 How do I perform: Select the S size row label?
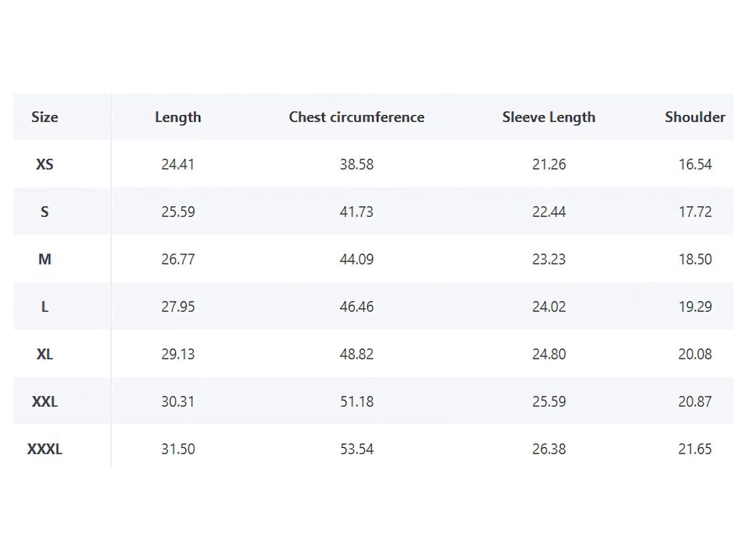coord(44,212)
